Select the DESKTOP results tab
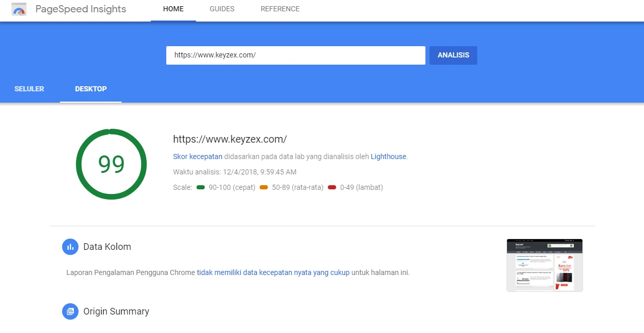The image size is (644, 333). tap(91, 89)
